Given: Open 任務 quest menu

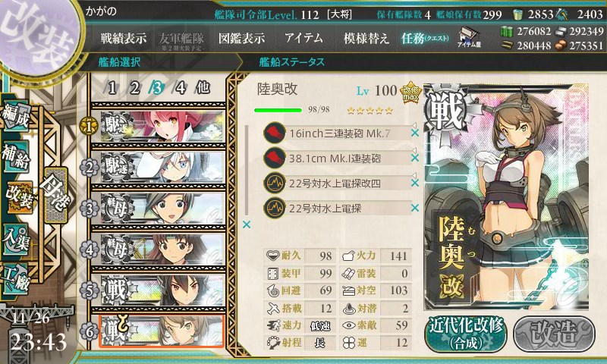Looking at the screenshot, I should tap(425, 38).
